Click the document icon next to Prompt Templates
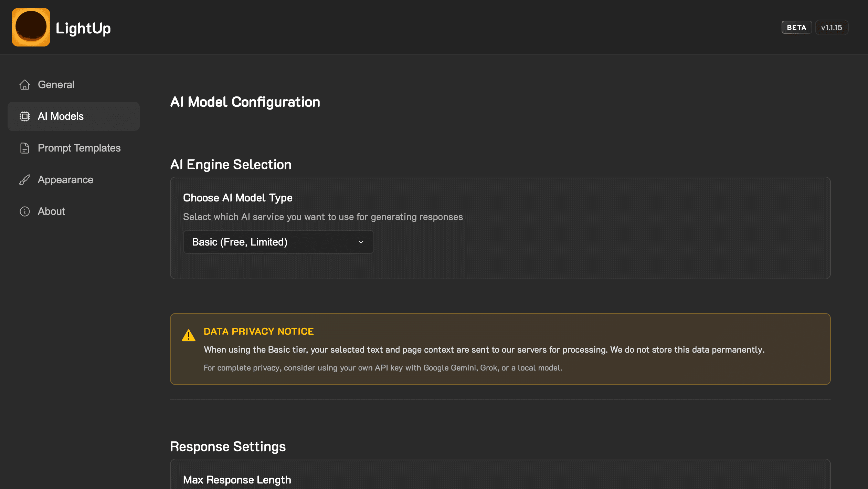 (x=24, y=148)
